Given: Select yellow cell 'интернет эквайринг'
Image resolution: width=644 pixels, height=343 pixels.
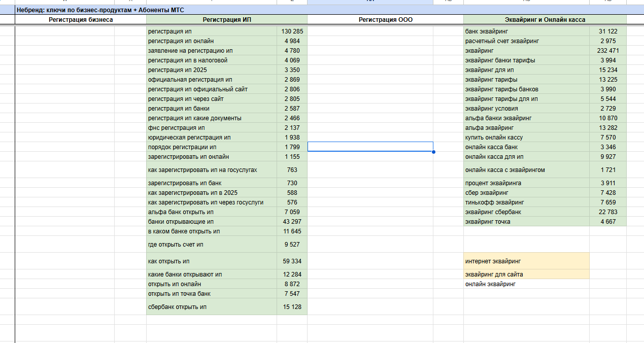Looking at the screenshot, I should click(x=527, y=261).
